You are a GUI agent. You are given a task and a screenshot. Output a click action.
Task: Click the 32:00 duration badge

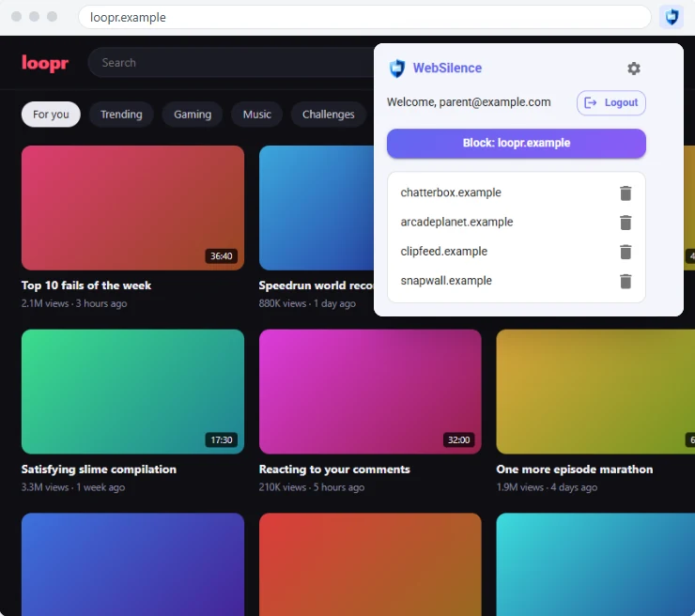tap(458, 440)
